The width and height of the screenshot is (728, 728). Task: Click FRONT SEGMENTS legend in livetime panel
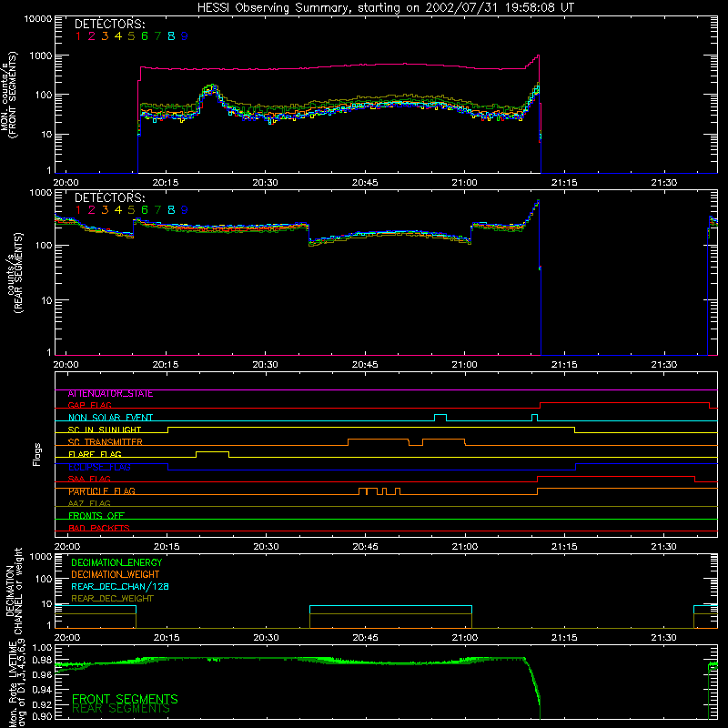click(x=125, y=699)
